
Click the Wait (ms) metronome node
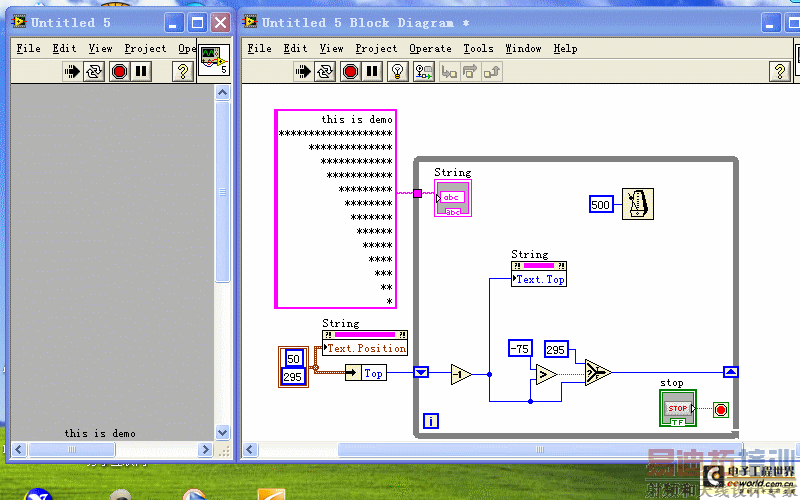637,203
